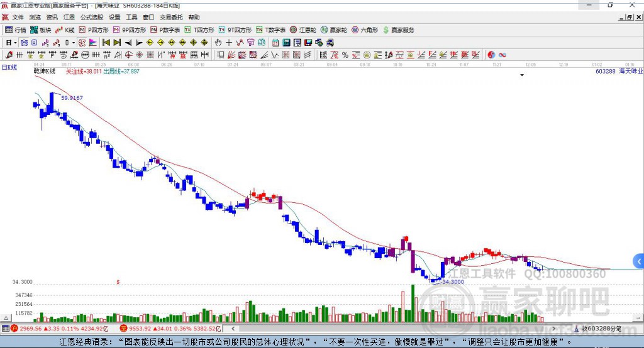Open the 赢家轮 wheel tool
This screenshot has width=644, height=348.
(x=334, y=30)
